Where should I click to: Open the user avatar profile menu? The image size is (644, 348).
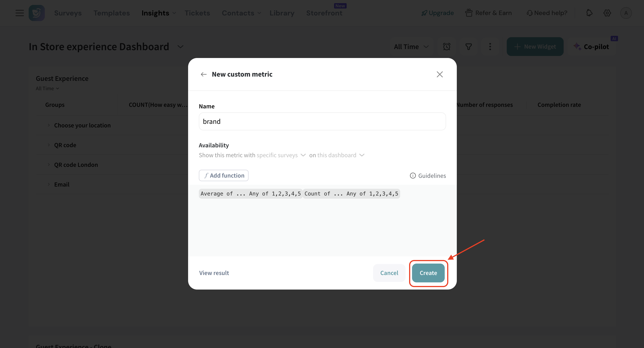[x=626, y=13]
